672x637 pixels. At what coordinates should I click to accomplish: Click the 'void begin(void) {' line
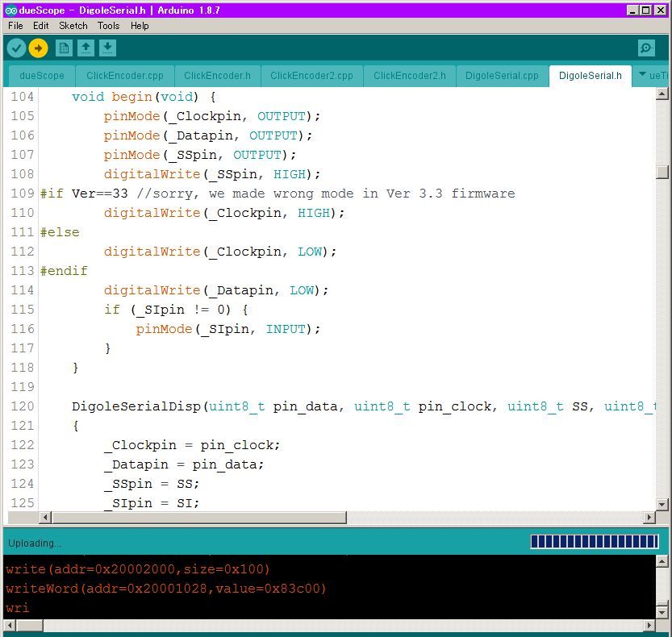coord(143,97)
